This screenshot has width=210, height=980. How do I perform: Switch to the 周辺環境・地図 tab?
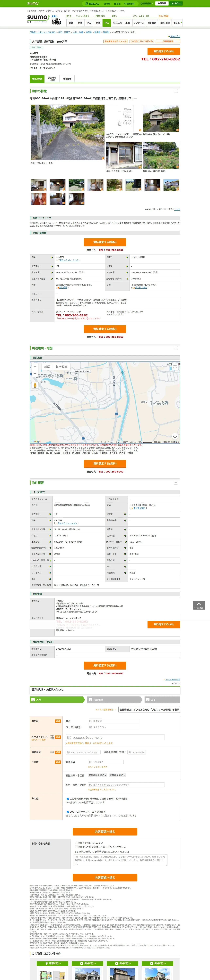52,79
